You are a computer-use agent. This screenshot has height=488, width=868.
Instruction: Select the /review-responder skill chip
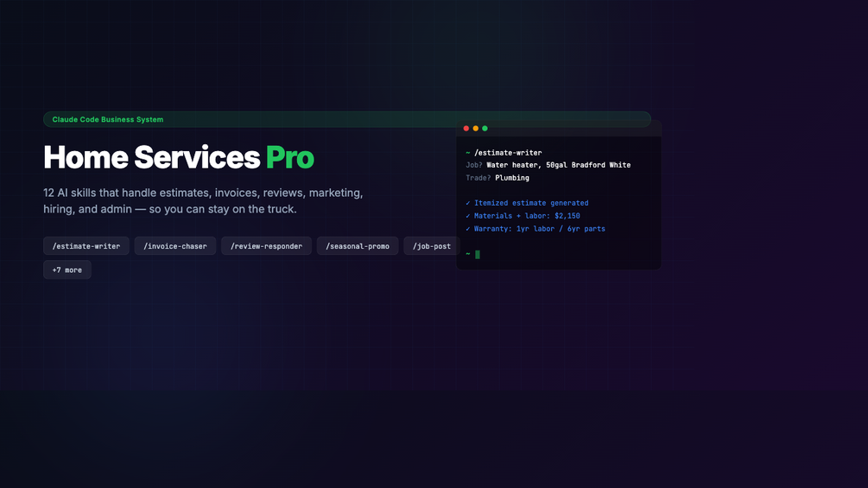(266, 246)
